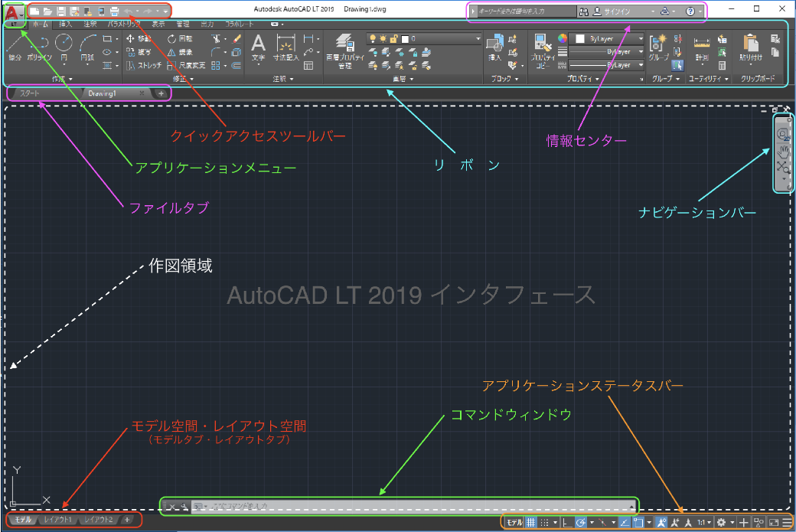The width and height of the screenshot is (796, 532).
Task: Click the color wheel object color icon
Action: 563,38
